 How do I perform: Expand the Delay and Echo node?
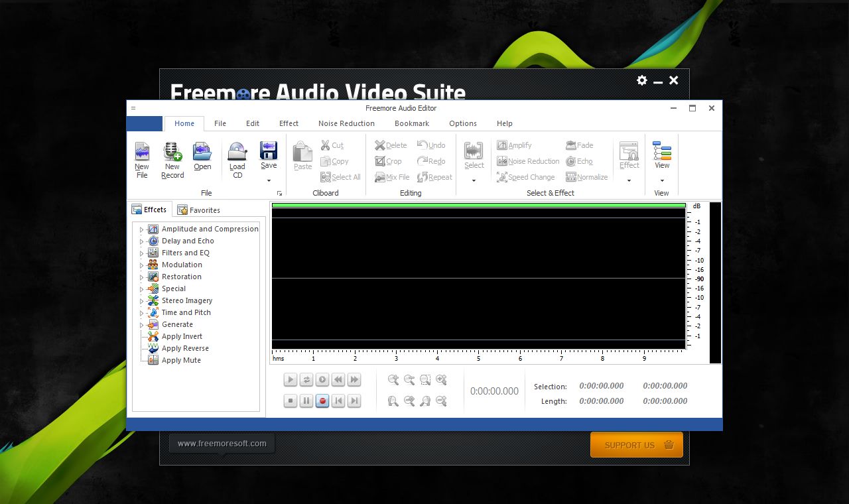pyautogui.click(x=141, y=241)
